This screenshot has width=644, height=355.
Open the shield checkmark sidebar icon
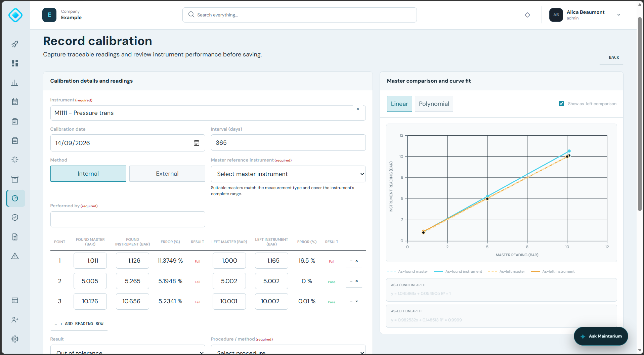tap(15, 217)
